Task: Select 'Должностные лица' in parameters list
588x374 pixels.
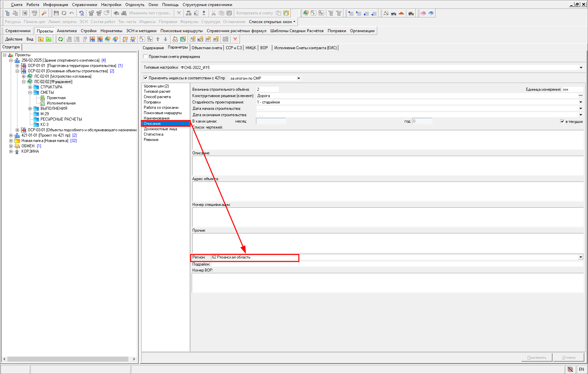Action: pyautogui.click(x=160, y=129)
